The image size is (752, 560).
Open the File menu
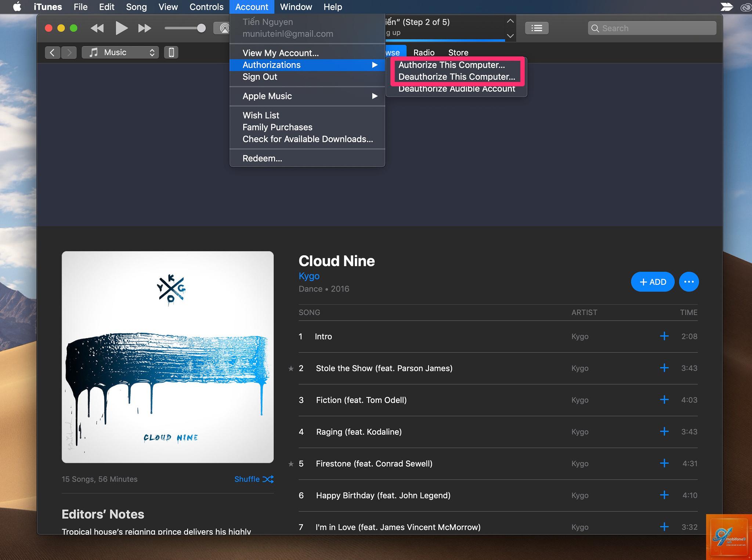80,7
